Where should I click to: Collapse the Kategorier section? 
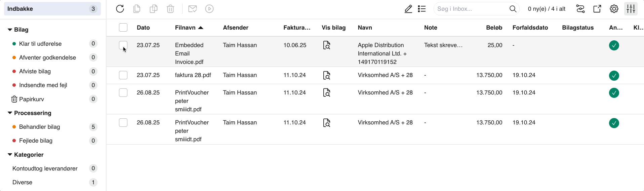pos(10,155)
